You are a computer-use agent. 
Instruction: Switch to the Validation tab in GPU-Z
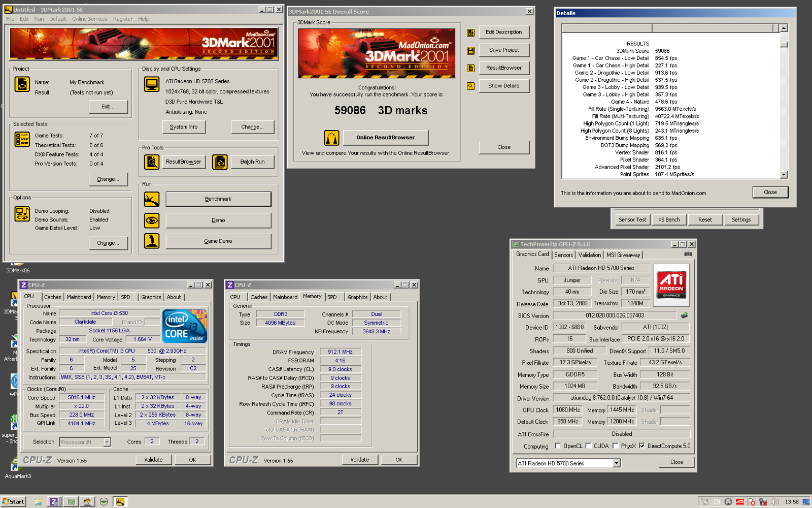[x=590, y=255]
